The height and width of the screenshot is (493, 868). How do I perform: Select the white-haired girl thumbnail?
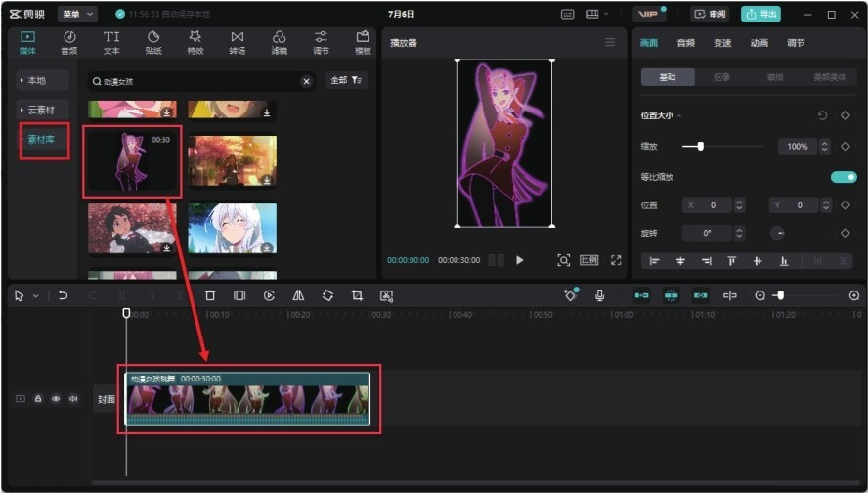click(x=233, y=228)
